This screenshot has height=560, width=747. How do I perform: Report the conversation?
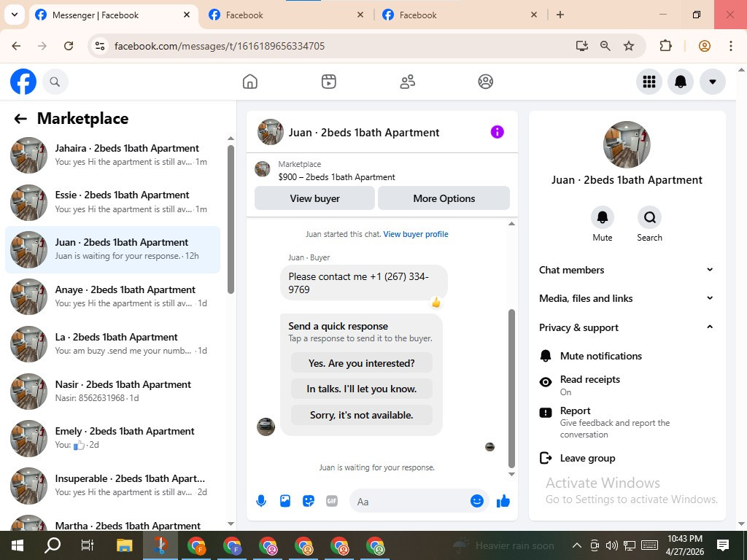coord(627,422)
